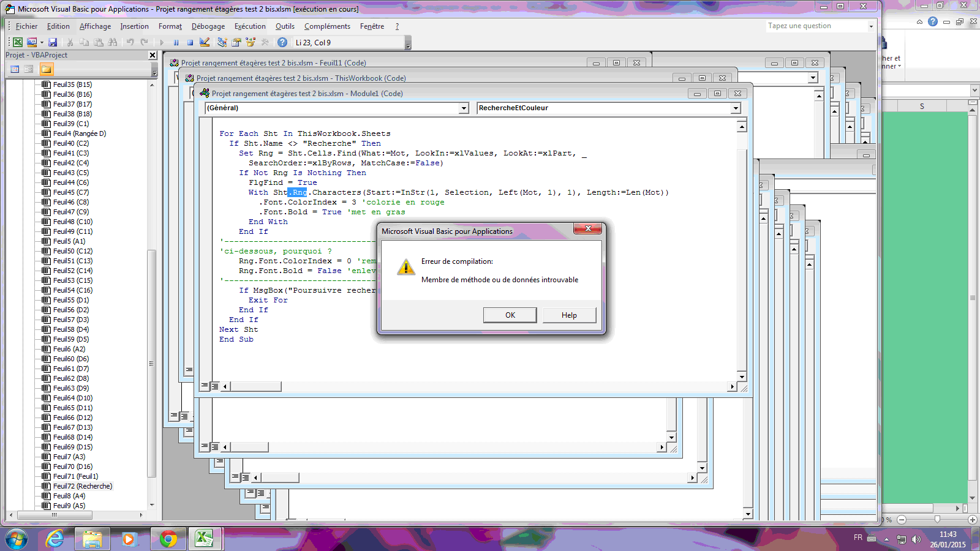Click Module1 horizontal scrollbar thumb
This screenshot has width=980, height=551.
(x=255, y=386)
